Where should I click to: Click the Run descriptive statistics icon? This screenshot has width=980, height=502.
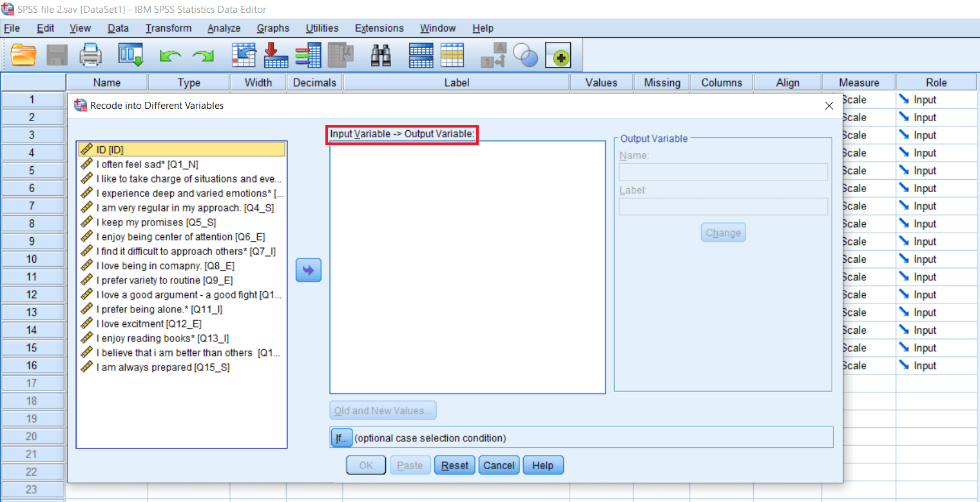point(340,55)
